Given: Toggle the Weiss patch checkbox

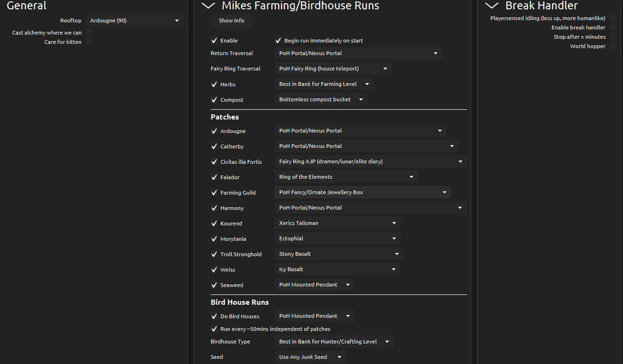Looking at the screenshot, I should pyautogui.click(x=214, y=270).
